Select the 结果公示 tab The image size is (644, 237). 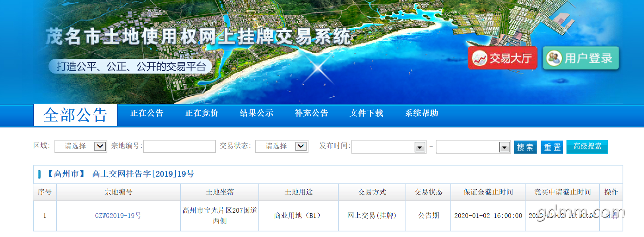(256, 113)
